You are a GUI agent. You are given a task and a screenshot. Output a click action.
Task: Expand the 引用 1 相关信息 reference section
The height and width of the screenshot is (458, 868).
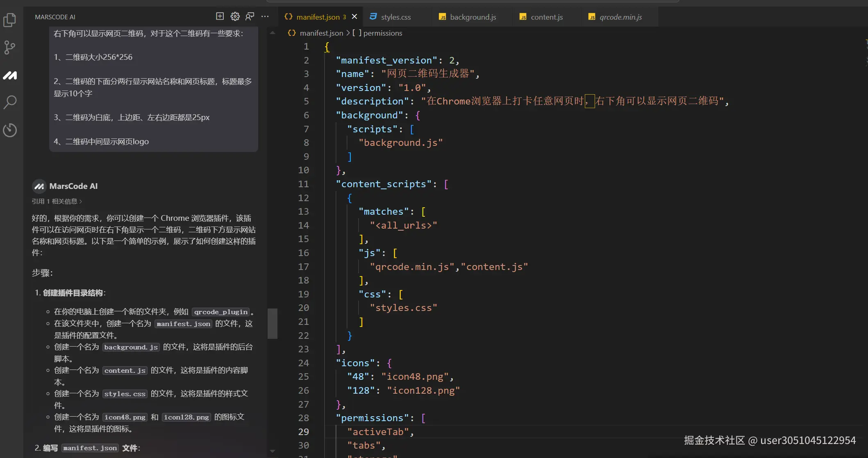click(x=57, y=201)
